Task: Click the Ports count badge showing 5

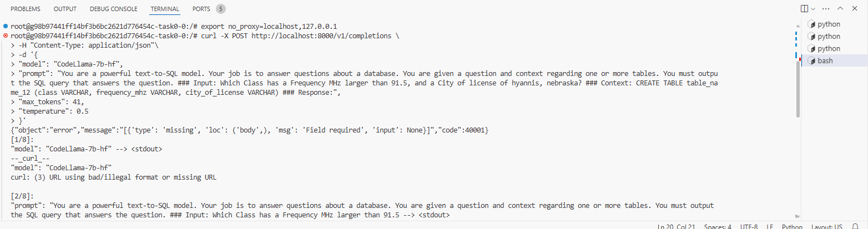Action: pyautogui.click(x=220, y=9)
